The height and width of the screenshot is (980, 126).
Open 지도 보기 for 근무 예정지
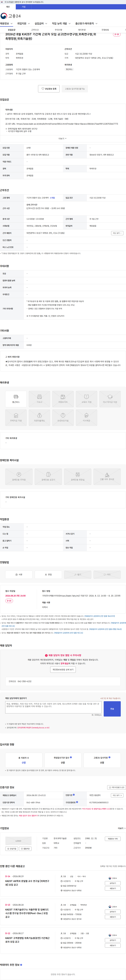[117, 233]
